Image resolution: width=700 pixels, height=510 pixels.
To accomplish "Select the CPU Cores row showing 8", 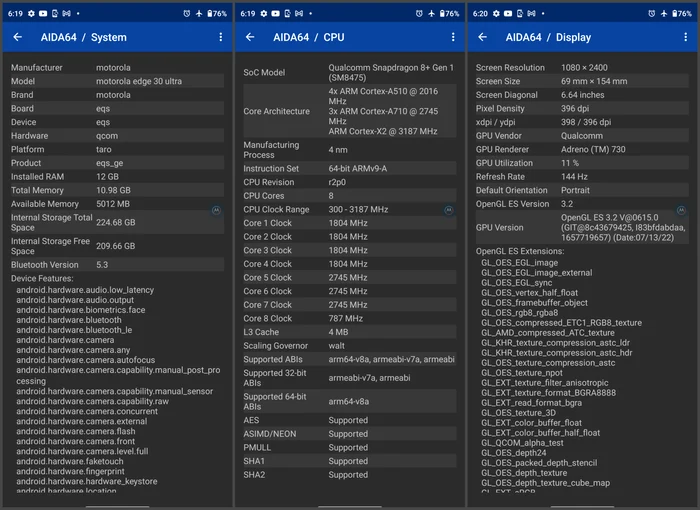I will tap(350, 196).
